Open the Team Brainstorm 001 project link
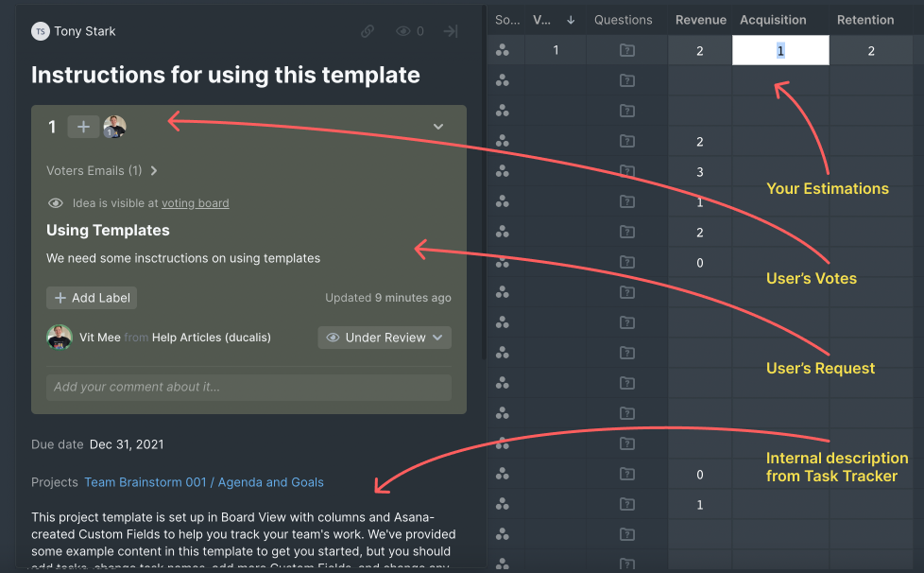The width and height of the screenshot is (924, 573). coord(144,481)
